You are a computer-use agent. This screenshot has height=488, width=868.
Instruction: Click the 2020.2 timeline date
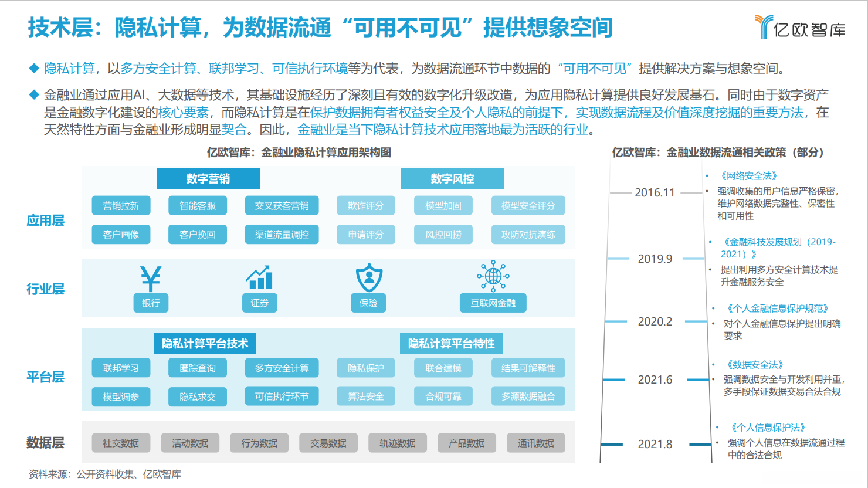click(655, 321)
